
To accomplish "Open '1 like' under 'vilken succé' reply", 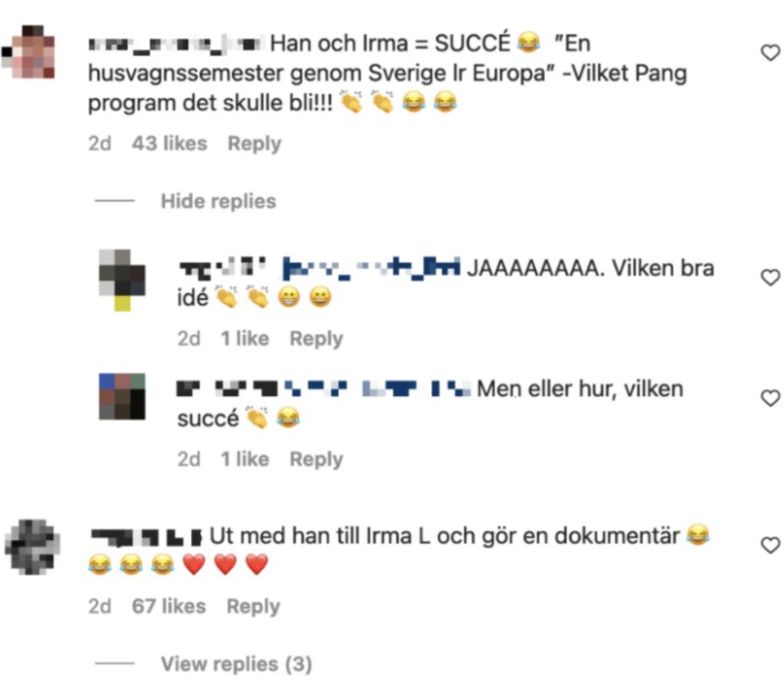I will click(245, 460).
